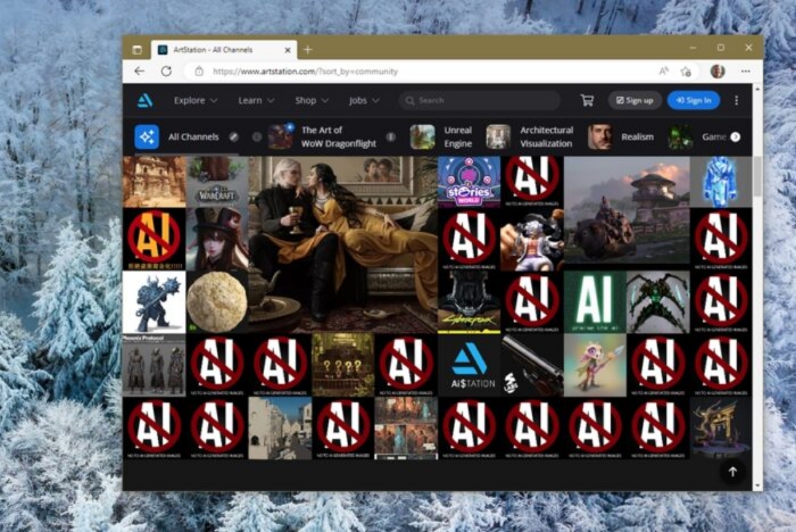This screenshot has height=532, width=796.
Task: Open the pagoda landscape artwork
Action: click(627, 210)
